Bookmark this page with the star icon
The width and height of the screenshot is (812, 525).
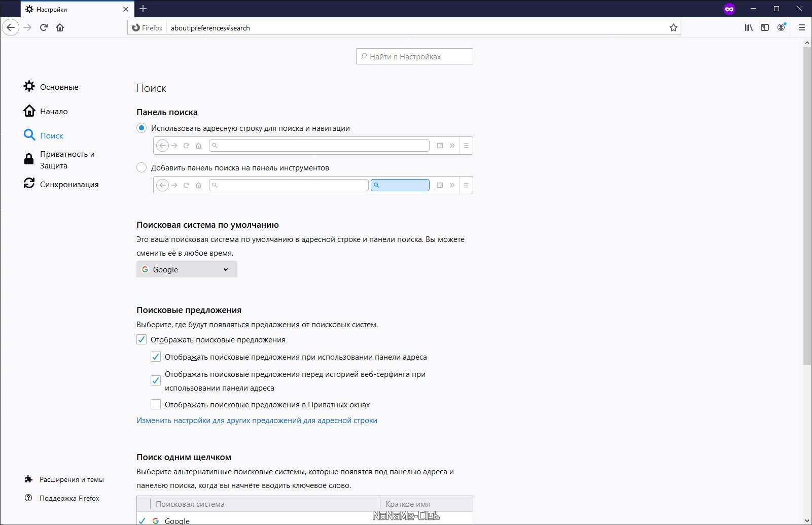point(673,27)
